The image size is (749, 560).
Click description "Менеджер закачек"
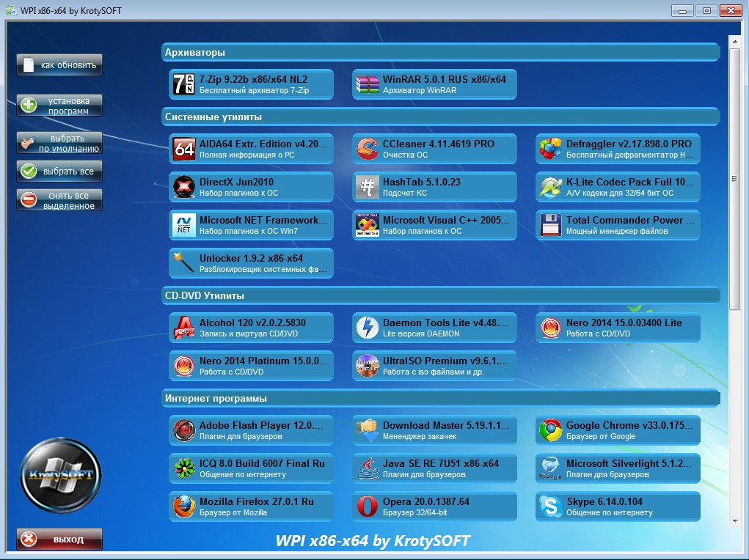pyautogui.click(x=420, y=436)
